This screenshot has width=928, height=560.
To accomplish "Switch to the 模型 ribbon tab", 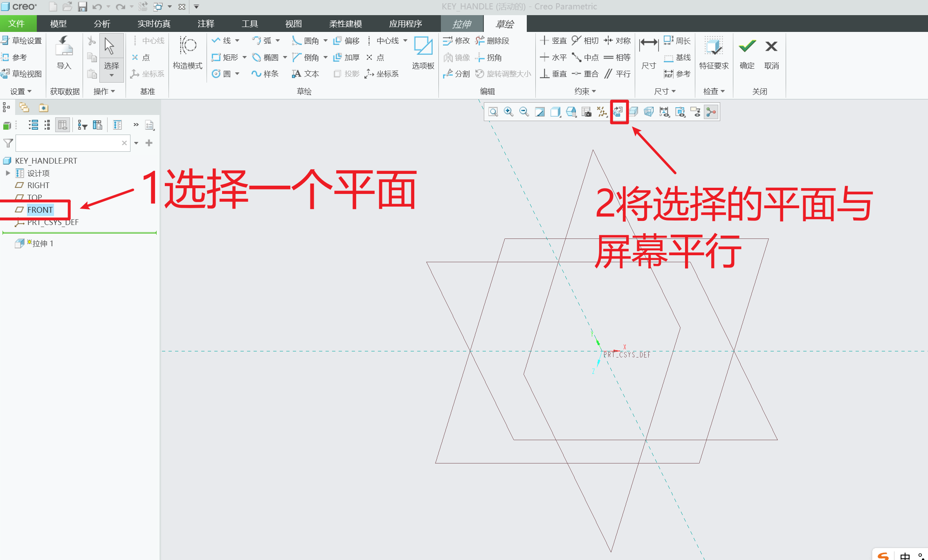I will tap(58, 23).
